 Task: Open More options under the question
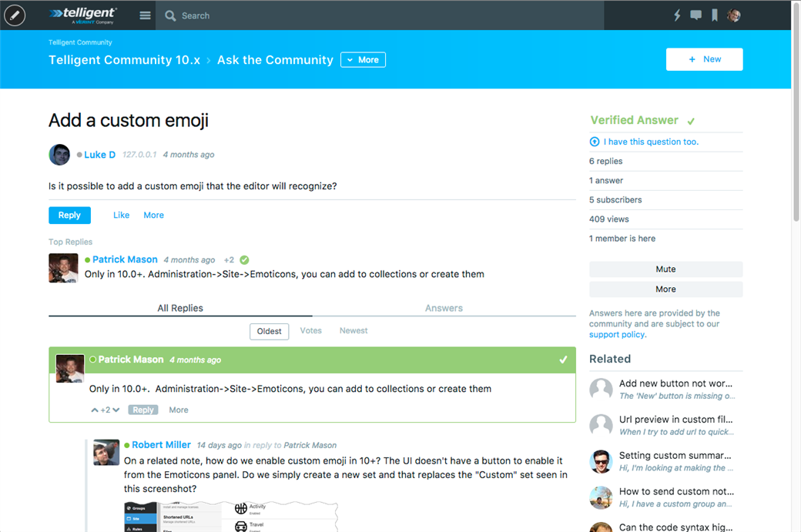pos(154,216)
